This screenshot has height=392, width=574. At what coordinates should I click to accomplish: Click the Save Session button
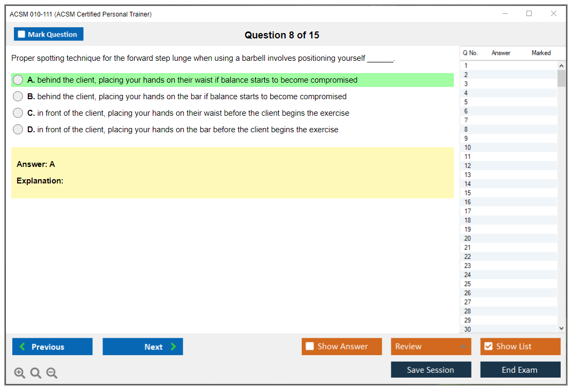[x=431, y=370]
